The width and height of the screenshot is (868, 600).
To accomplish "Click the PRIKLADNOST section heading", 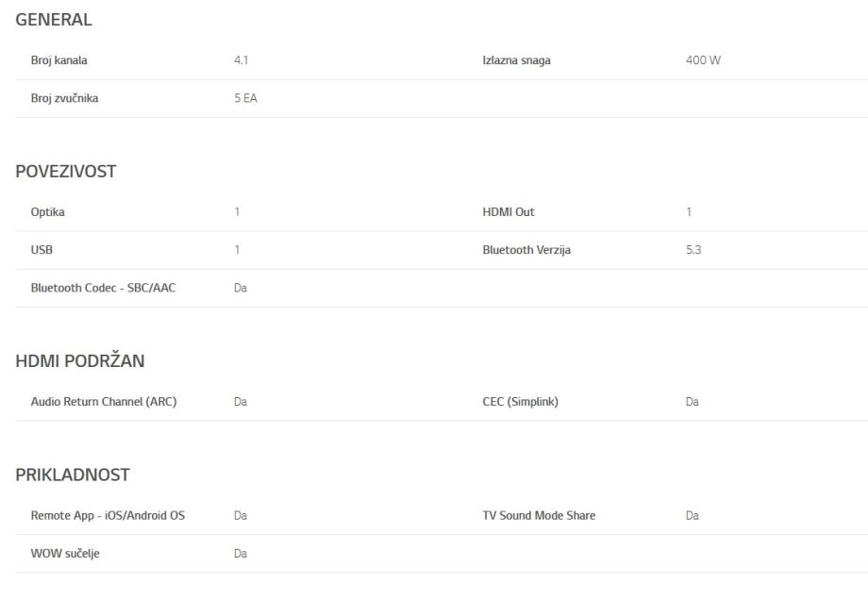I will tap(73, 475).
